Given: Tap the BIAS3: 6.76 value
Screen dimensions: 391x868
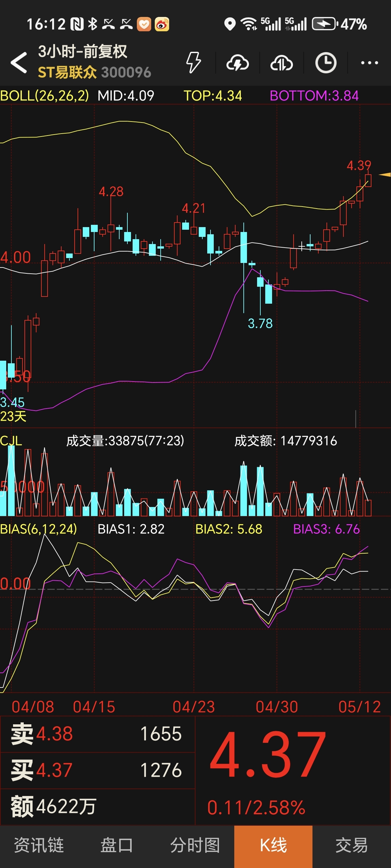Looking at the screenshot, I should [326, 529].
